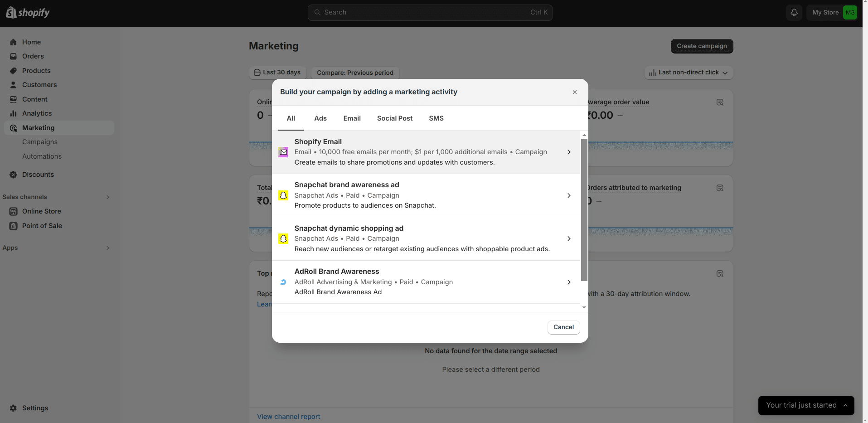The image size is (868, 423).
Task: Open the SMS tab in the dialog
Action: pyautogui.click(x=436, y=118)
